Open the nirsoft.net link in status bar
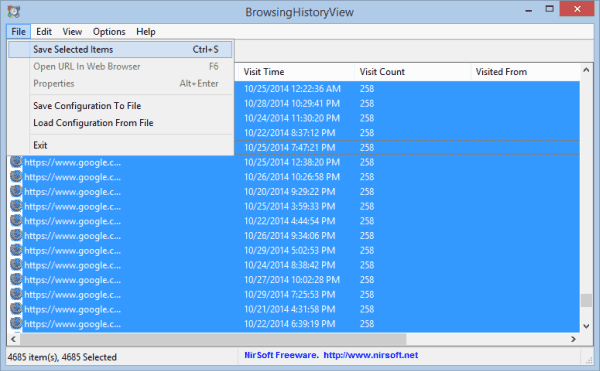 click(x=370, y=355)
